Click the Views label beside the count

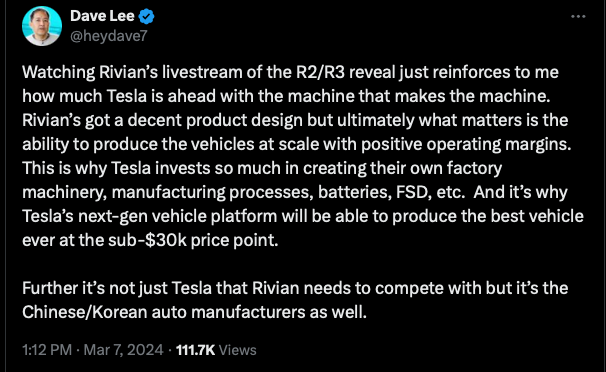pyautogui.click(x=237, y=350)
